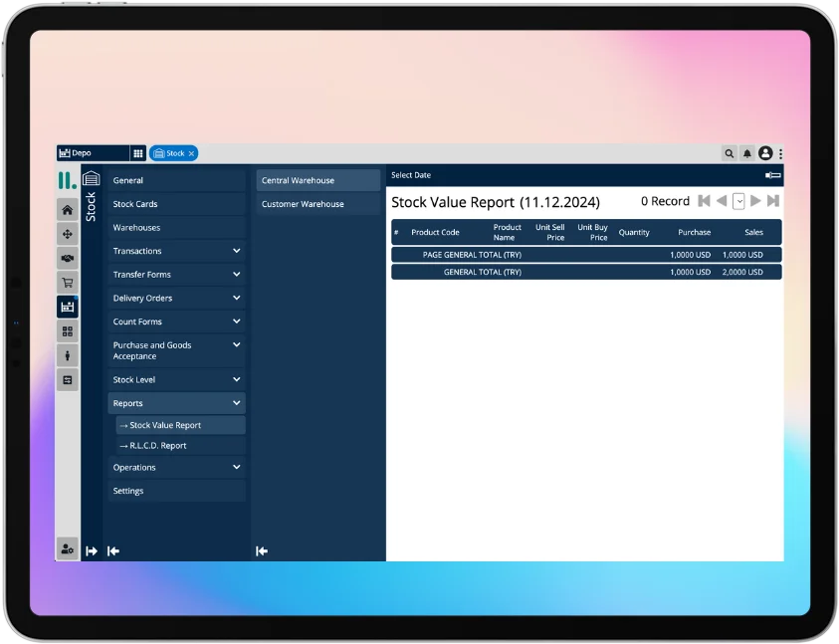Viewport: 839px width, 644px height.
Task: Collapse the warehouse list panel arrow
Action: pos(261,550)
